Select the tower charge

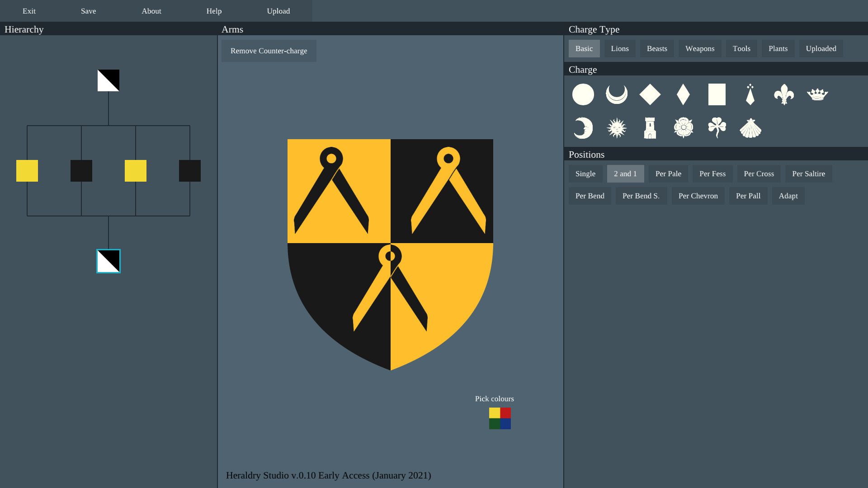(x=650, y=128)
